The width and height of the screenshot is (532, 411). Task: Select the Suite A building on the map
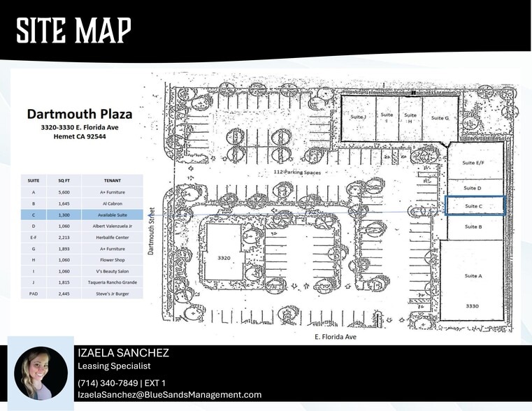[473, 276]
